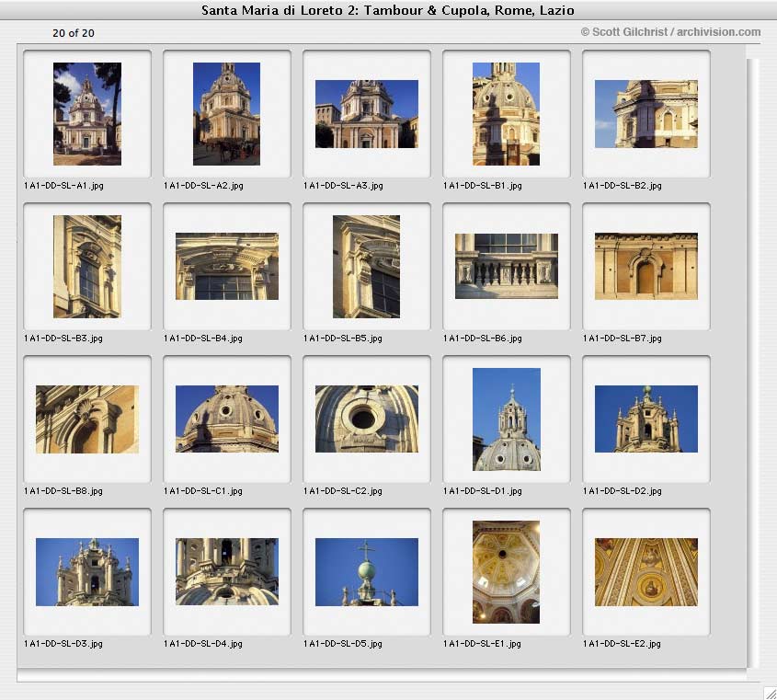Click the vertical scrollbar on the right
Viewport: 777px width, 700px height.
tap(753, 363)
